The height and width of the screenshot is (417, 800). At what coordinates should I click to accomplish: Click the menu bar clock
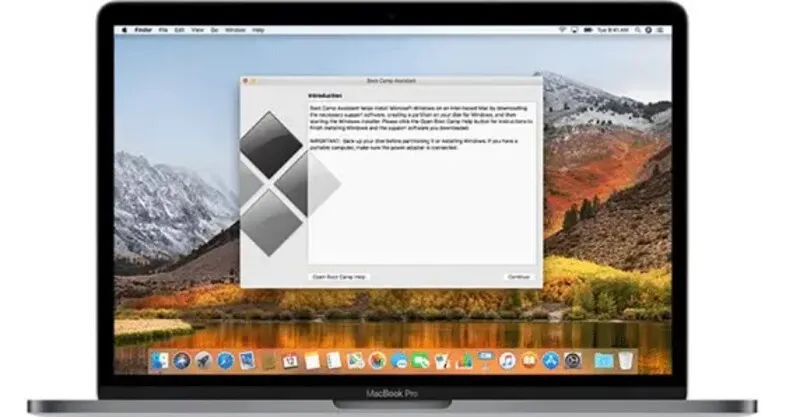click(x=613, y=30)
